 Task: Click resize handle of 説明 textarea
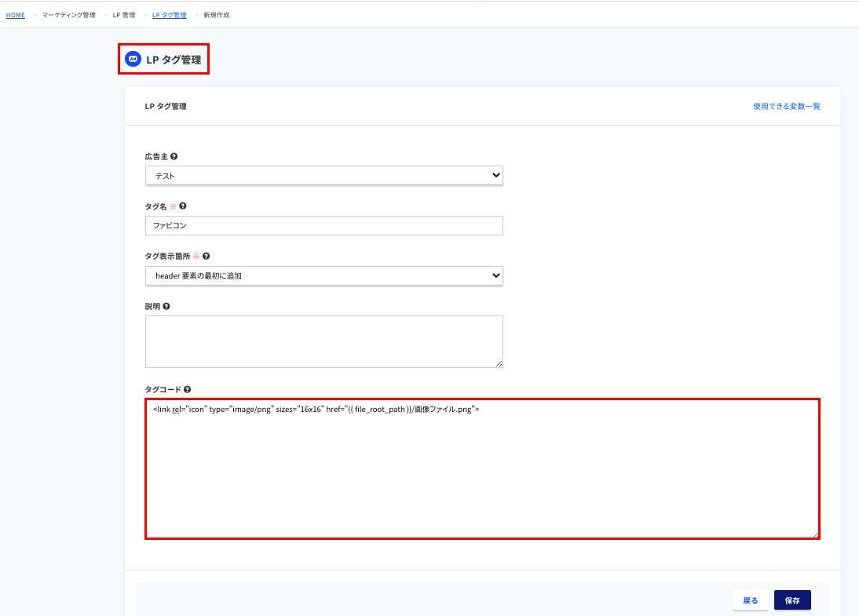pyautogui.click(x=499, y=363)
